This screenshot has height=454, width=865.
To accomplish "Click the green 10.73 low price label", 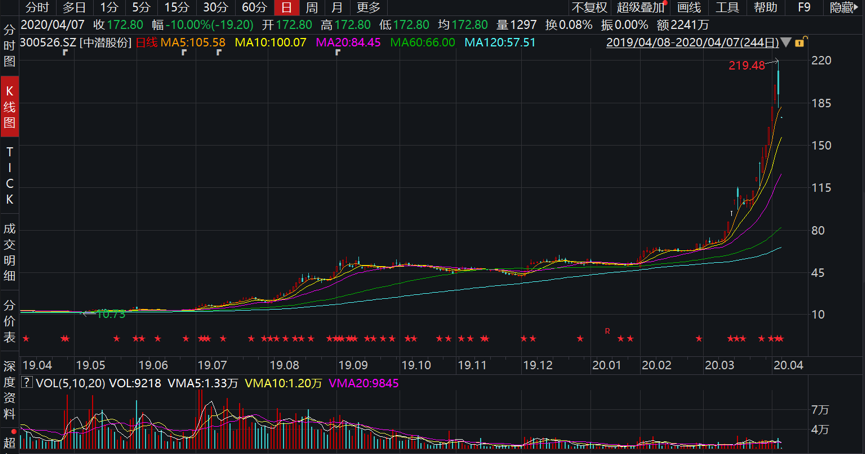I will coord(107,314).
